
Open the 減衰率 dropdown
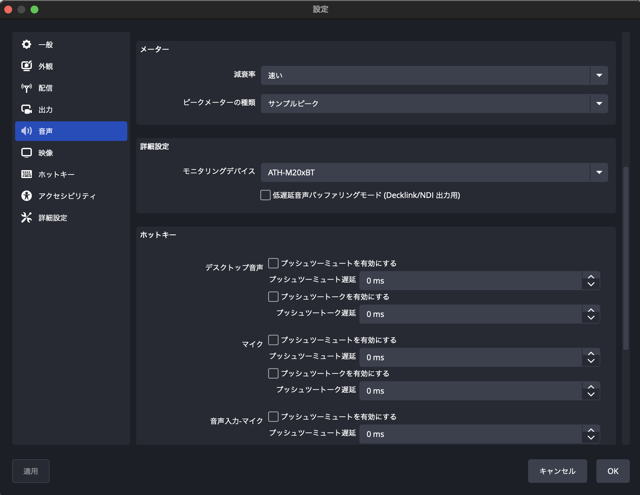click(434, 75)
